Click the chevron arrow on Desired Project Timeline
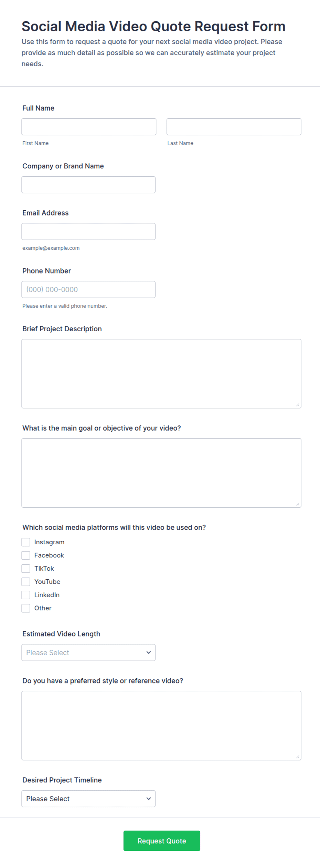The width and height of the screenshot is (320, 868). click(x=149, y=799)
